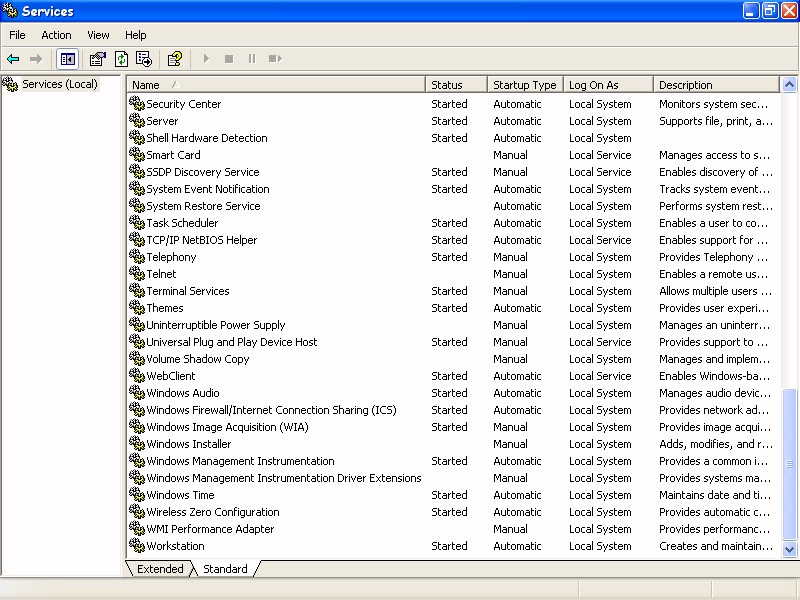Viewport: 800px width, 600px height.
Task: Open the Help toolbar icon
Action: point(175,59)
